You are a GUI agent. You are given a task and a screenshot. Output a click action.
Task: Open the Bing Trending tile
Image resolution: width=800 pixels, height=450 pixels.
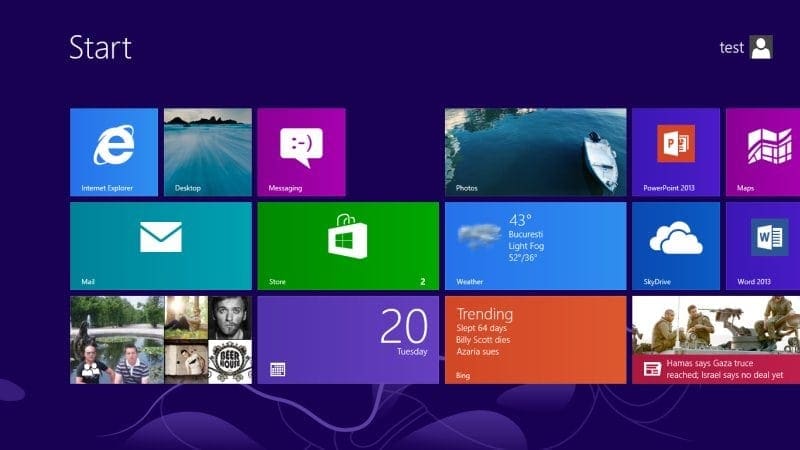535,339
